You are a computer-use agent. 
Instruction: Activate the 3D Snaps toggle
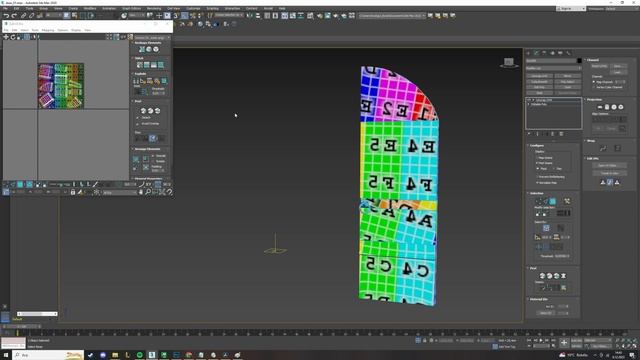click(176, 16)
